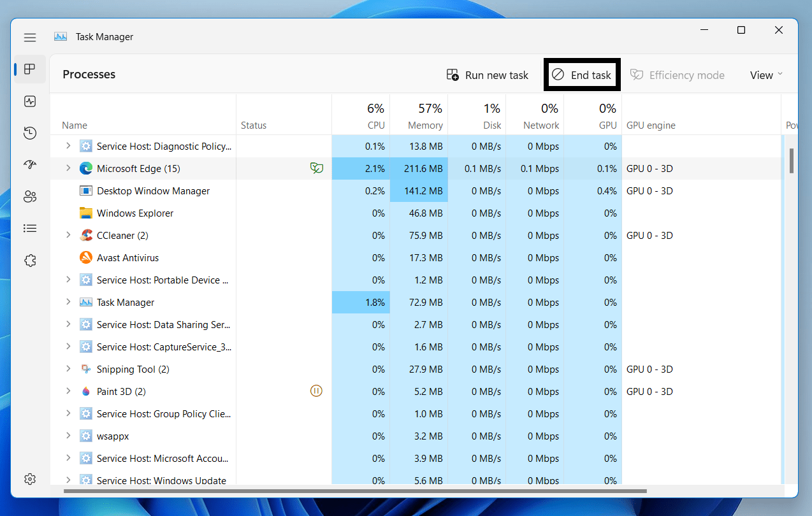
Task: Open Task Manager settings gear
Action: point(30,479)
